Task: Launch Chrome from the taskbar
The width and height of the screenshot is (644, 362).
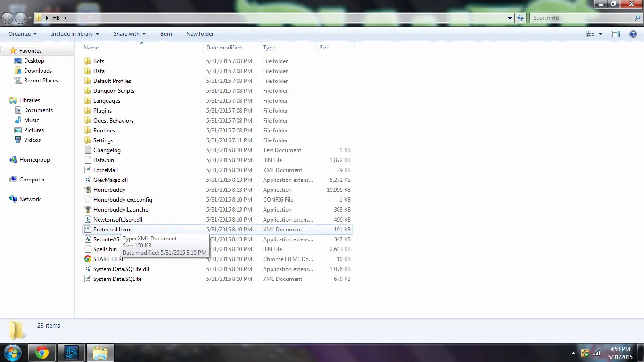Action: tap(42, 353)
